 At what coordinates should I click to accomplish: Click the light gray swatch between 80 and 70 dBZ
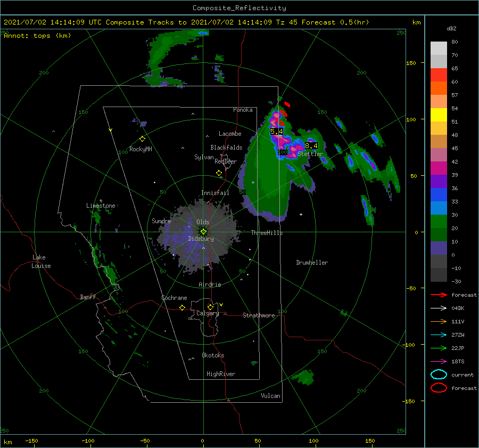439,48
